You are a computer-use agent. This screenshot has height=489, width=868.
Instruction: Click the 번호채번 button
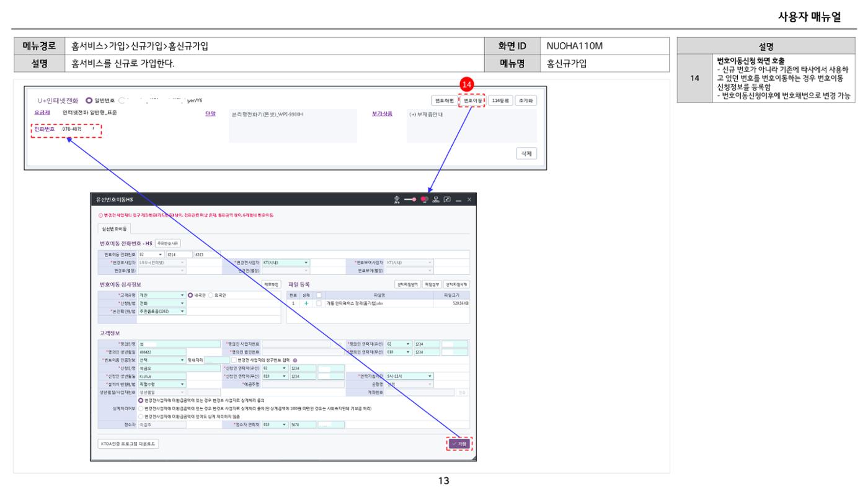pos(444,101)
